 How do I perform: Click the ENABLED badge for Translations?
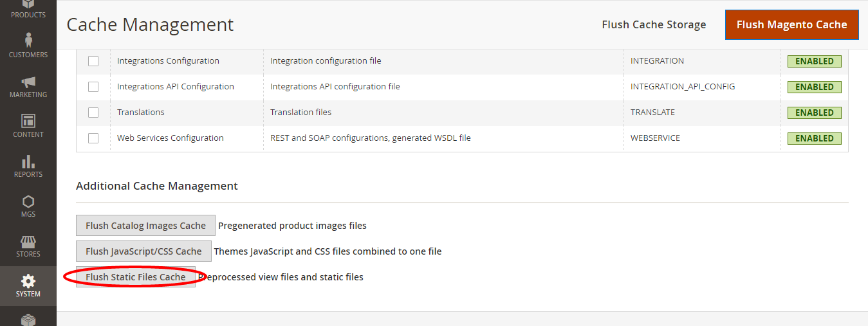[x=814, y=113]
